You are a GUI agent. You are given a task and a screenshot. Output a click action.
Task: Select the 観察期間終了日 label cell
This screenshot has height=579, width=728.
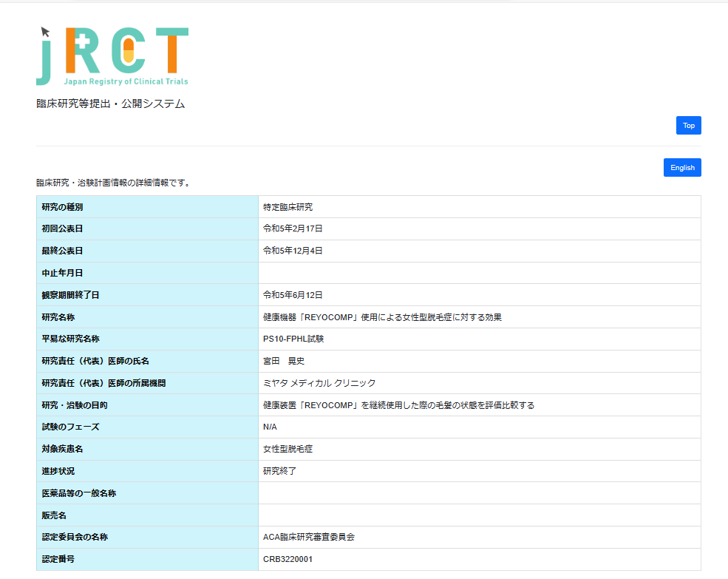pyautogui.click(x=147, y=295)
